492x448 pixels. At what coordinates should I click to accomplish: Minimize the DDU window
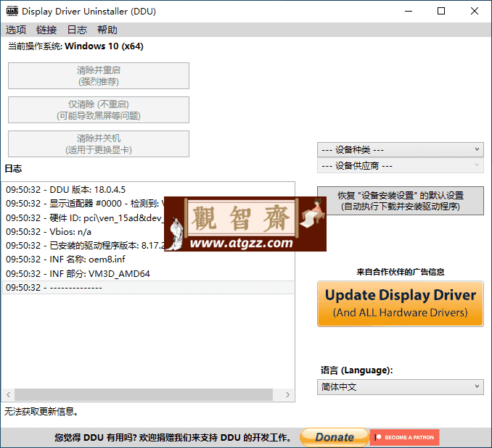pos(409,12)
